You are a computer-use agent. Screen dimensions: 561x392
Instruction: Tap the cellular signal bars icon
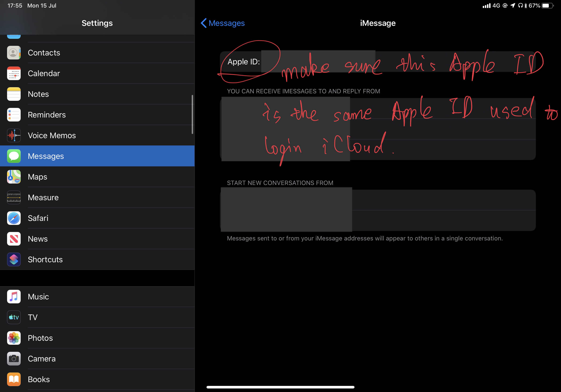click(487, 6)
